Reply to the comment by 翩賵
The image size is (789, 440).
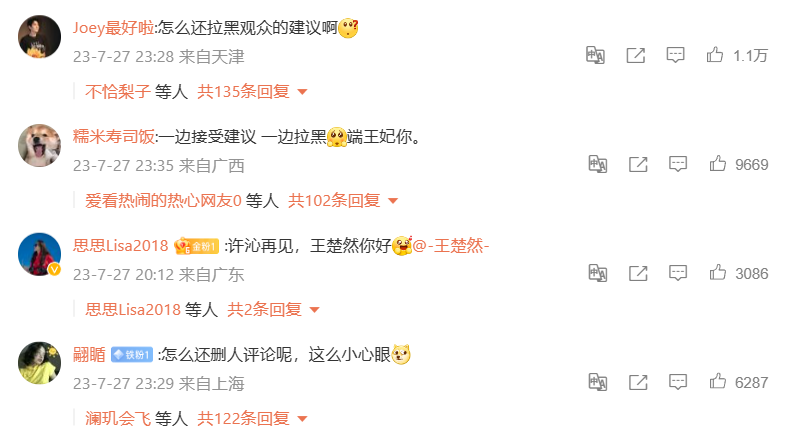tap(678, 382)
